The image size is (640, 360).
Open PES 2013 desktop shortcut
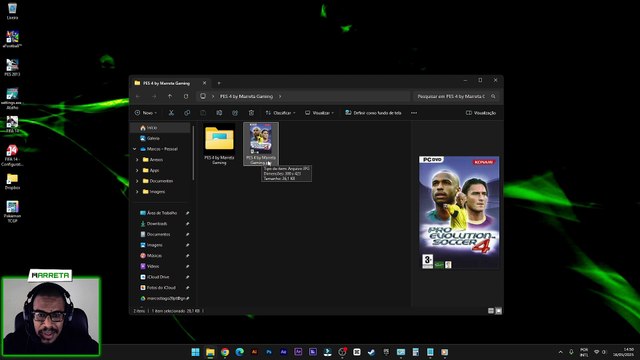[12, 68]
